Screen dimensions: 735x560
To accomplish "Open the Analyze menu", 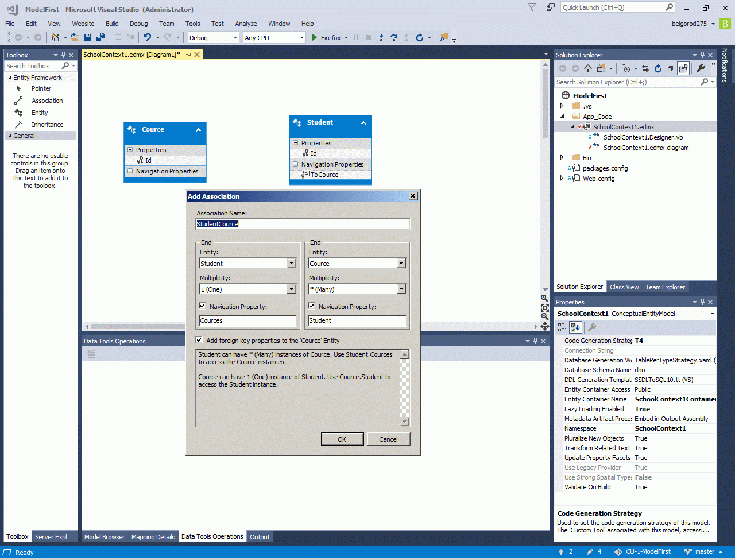I will pyautogui.click(x=246, y=24).
